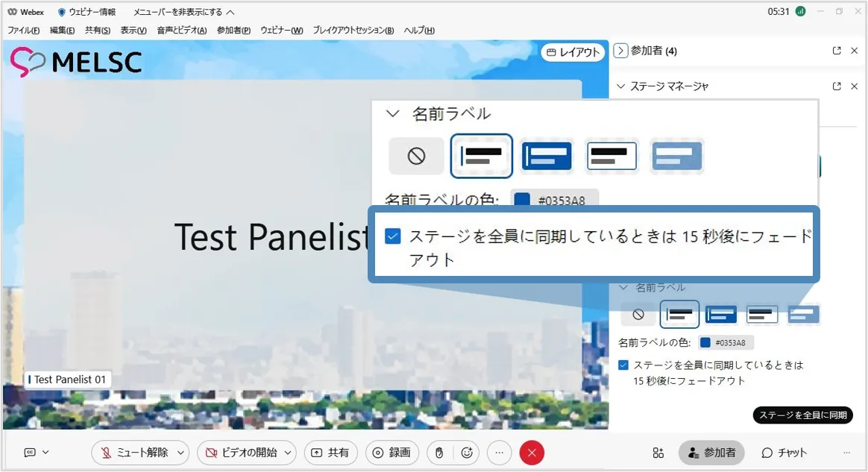The image size is (868, 472).
Task: Click the closed captions icon
Action: pyautogui.click(x=30, y=453)
